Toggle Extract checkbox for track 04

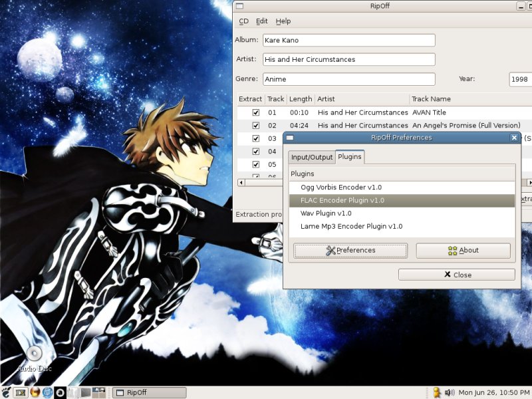[255, 152]
